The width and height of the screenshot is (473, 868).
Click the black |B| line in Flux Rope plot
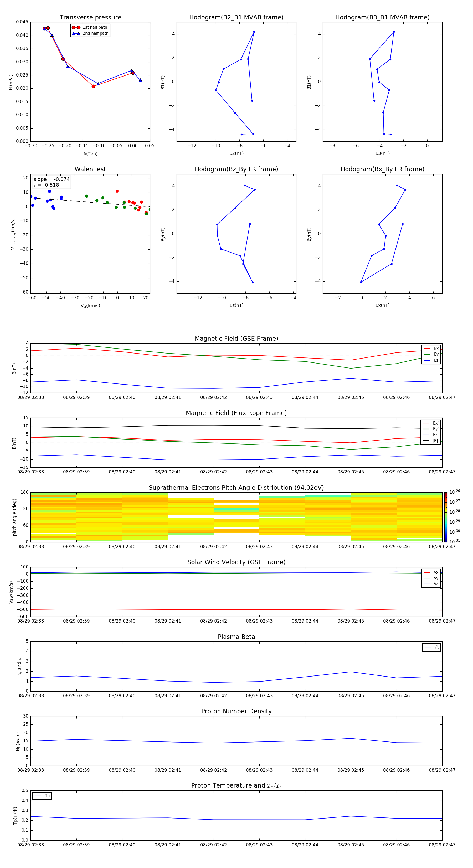pos(236,427)
